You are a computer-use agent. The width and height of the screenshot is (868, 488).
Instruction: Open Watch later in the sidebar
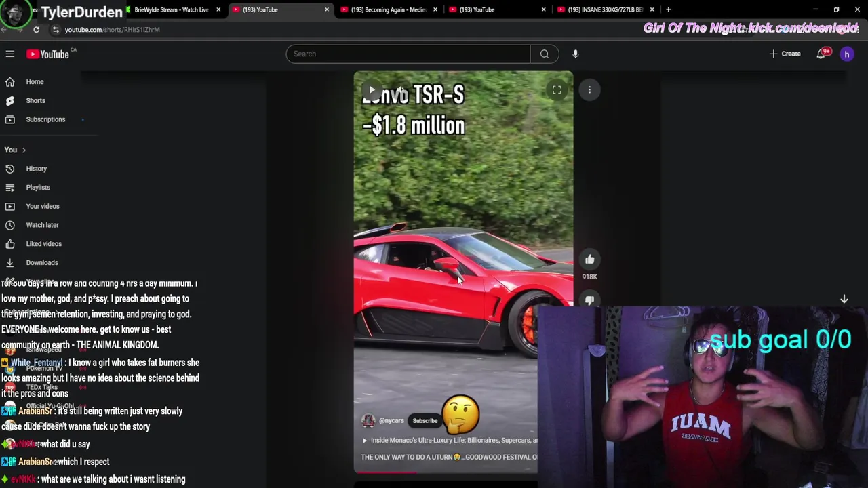point(42,225)
